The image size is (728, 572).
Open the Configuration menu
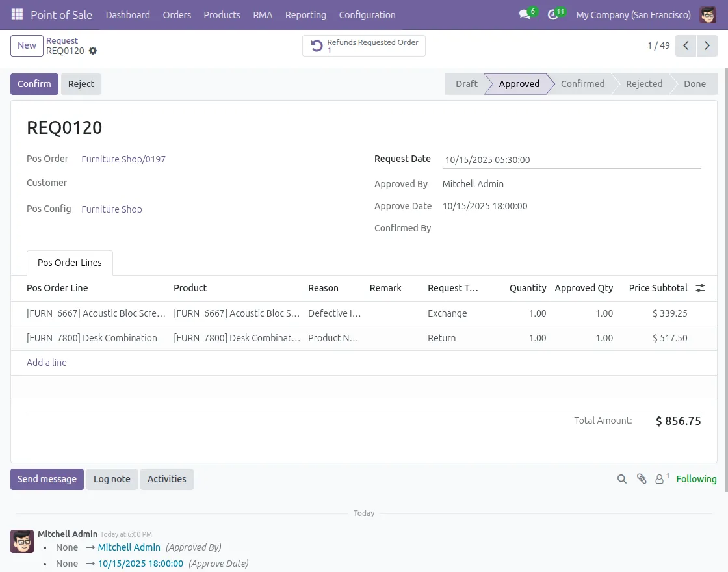[x=367, y=14]
